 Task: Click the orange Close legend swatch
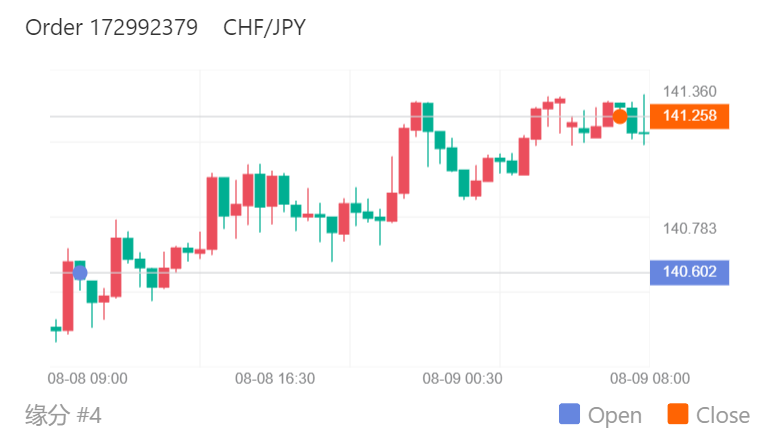677,415
